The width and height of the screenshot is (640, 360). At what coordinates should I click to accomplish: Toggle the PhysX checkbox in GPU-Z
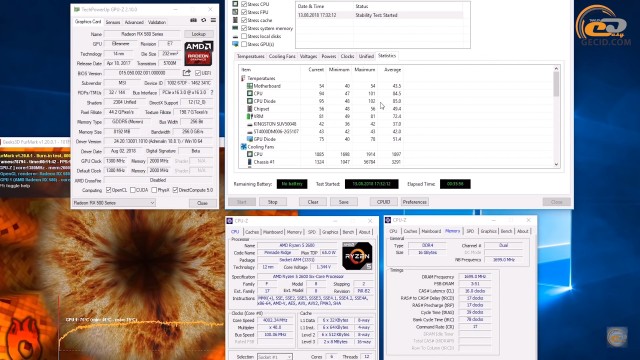[x=154, y=190]
